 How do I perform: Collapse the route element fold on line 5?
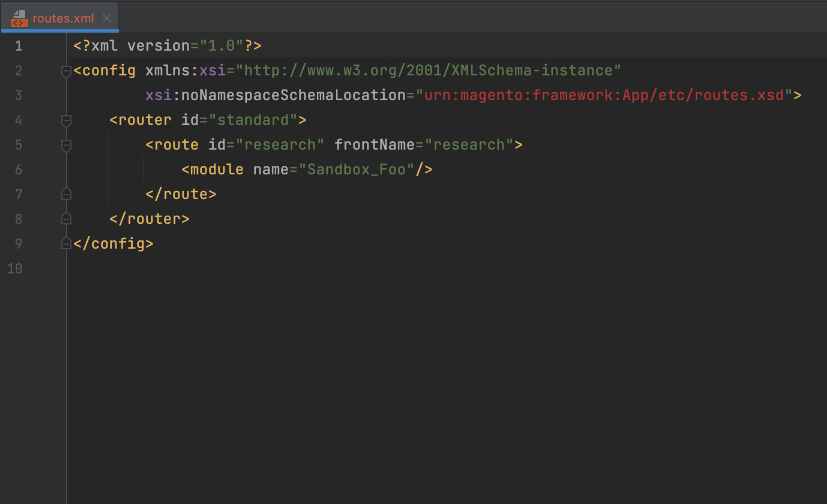click(x=66, y=145)
